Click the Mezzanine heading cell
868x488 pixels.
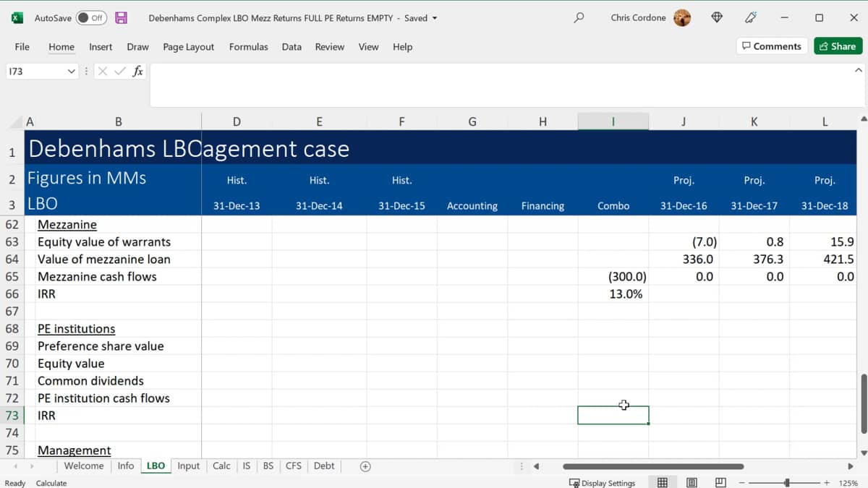coord(67,224)
